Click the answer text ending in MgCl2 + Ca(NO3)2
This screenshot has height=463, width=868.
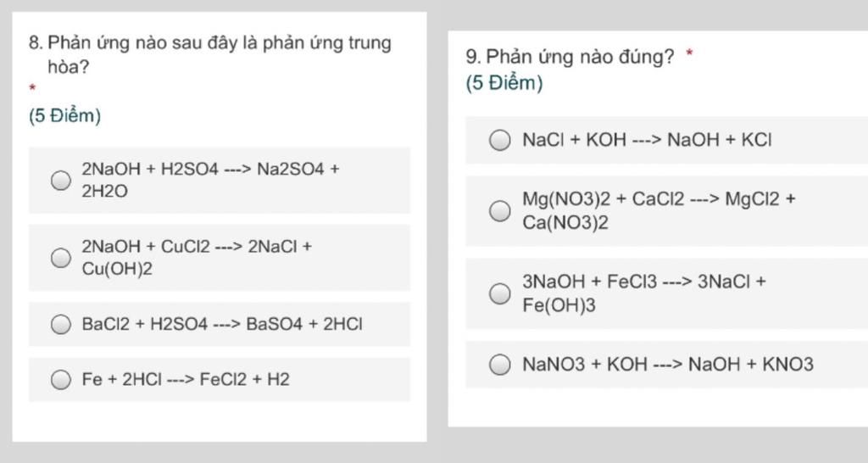click(659, 210)
